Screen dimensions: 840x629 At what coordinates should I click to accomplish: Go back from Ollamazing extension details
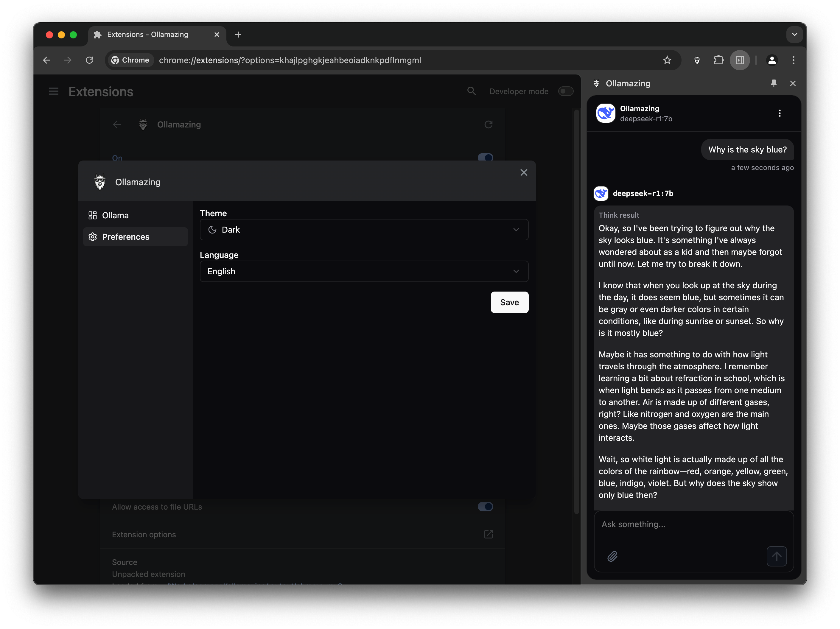point(117,124)
